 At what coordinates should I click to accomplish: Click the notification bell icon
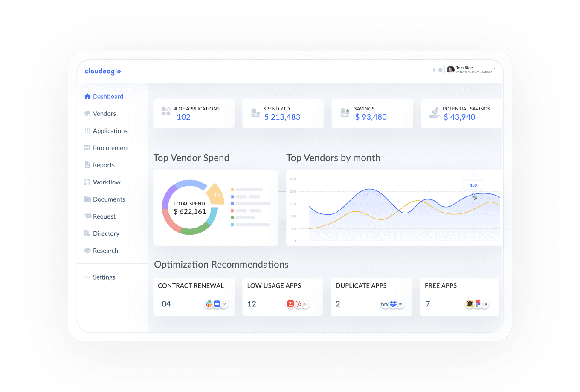point(434,70)
